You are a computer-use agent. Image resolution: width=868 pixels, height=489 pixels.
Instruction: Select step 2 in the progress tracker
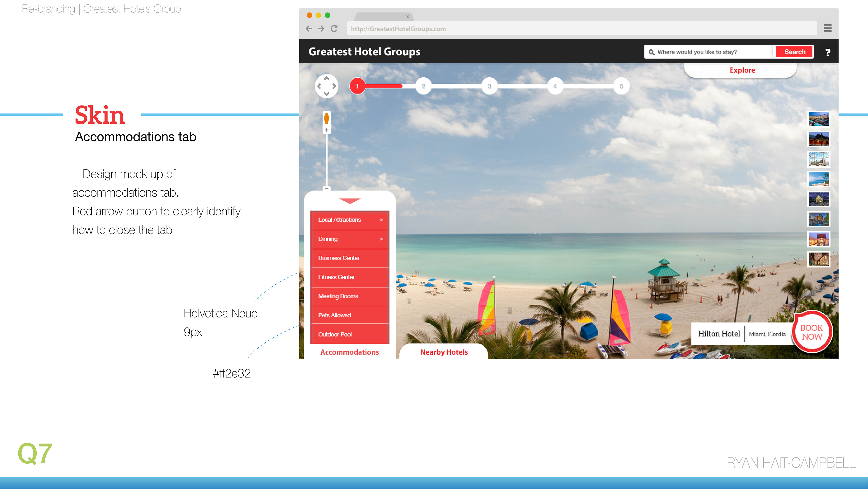click(x=424, y=86)
